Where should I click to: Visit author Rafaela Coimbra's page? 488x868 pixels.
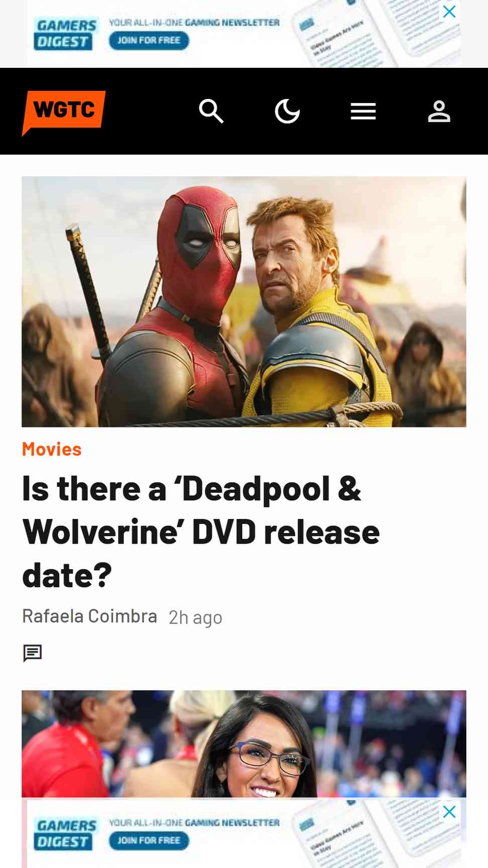pos(89,616)
